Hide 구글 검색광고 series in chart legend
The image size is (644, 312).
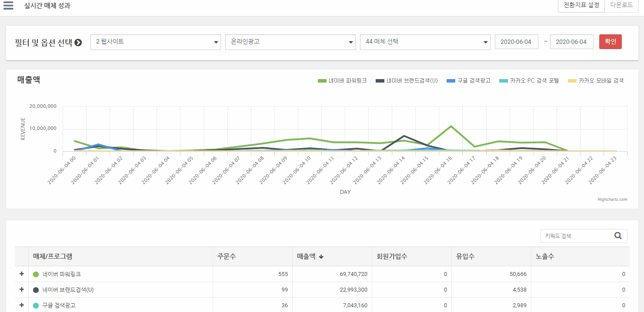tap(469, 81)
